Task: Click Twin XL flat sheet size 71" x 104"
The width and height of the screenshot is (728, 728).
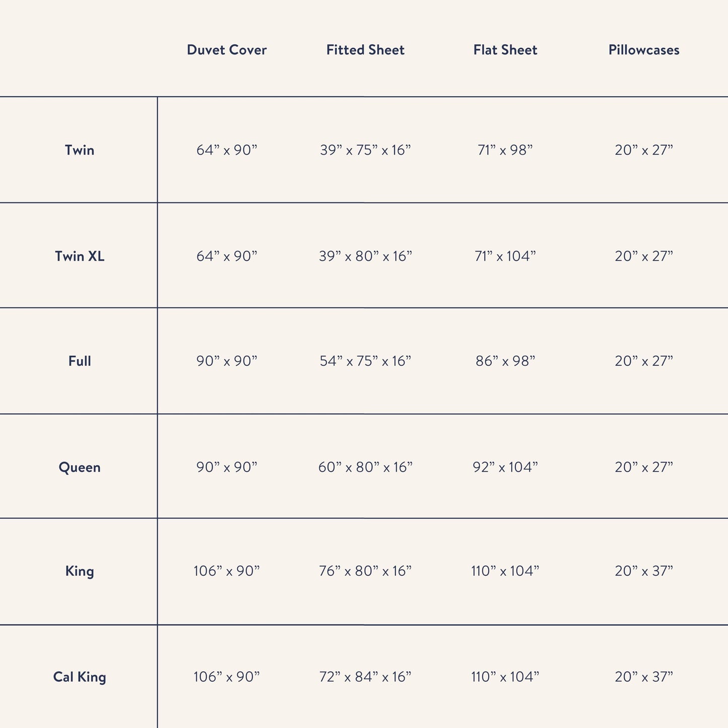Action: pyautogui.click(x=505, y=256)
